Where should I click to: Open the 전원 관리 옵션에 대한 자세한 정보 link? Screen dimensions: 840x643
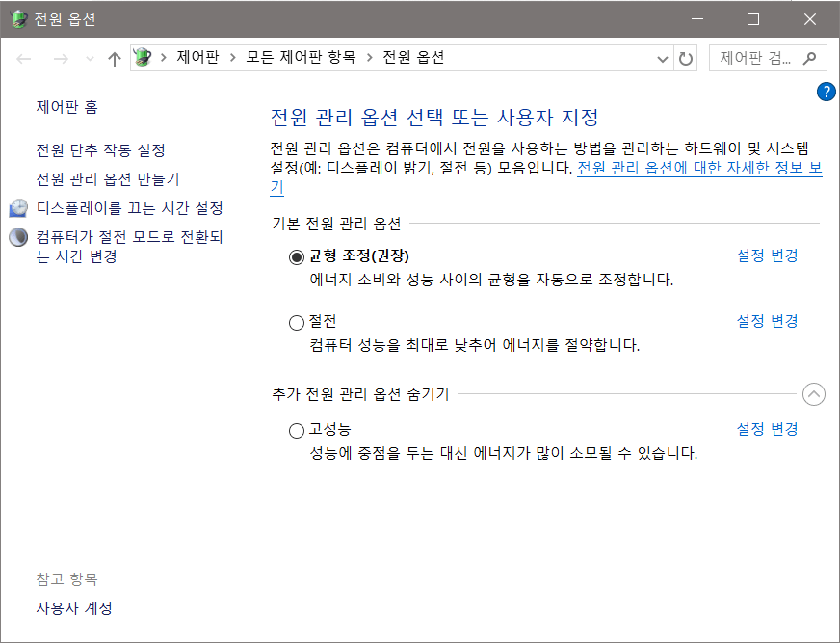pos(699,169)
